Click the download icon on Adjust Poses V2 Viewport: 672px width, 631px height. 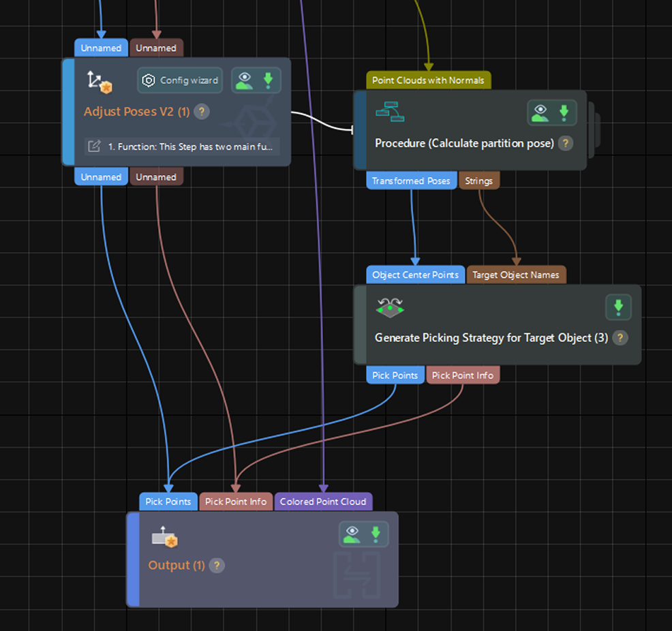click(x=268, y=80)
